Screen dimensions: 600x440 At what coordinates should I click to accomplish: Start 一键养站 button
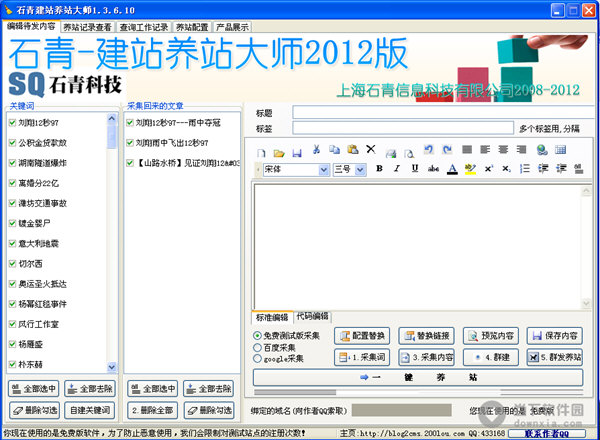(x=418, y=377)
